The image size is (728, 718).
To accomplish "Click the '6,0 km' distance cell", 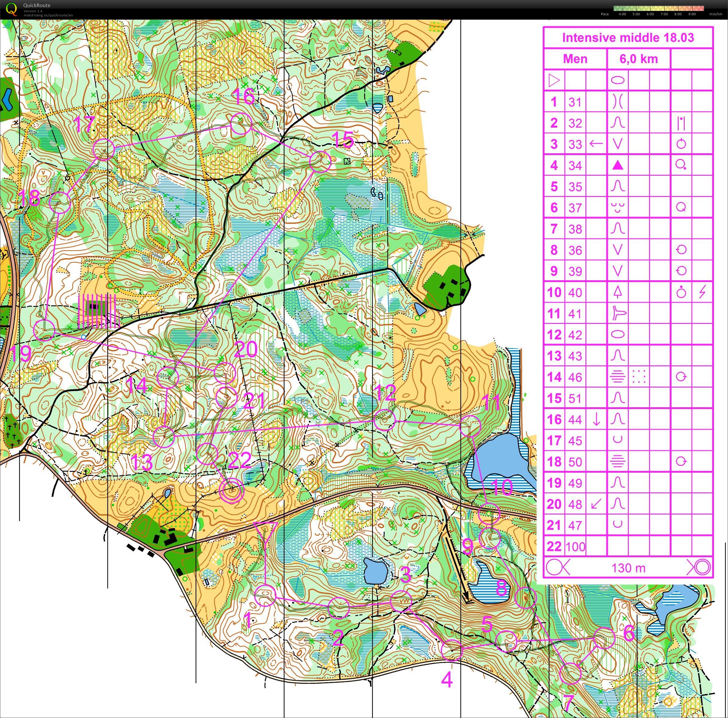I will coord(638,59).
